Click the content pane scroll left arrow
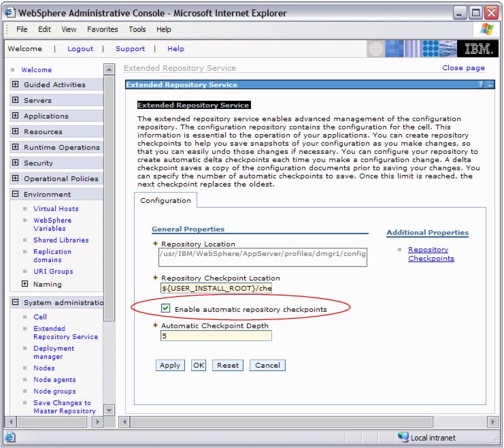Viewport: 504px width, 448px height. pos(124,421)
